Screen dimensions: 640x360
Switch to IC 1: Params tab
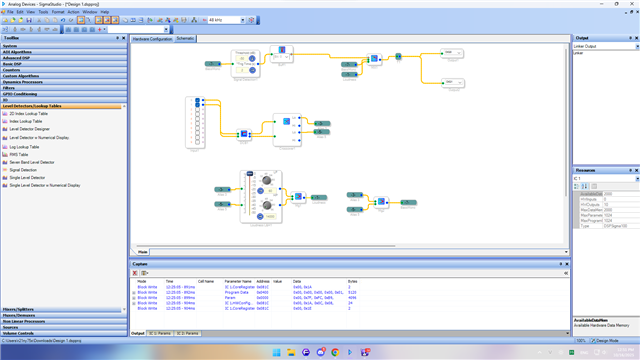160,333
